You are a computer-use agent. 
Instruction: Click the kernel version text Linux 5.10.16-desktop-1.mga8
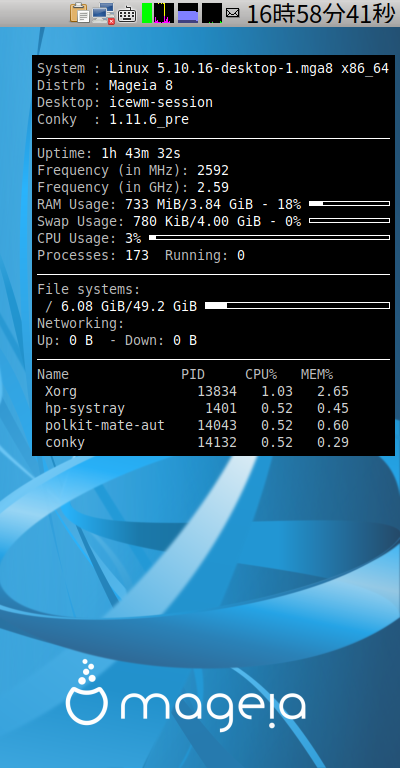point(221,69)
